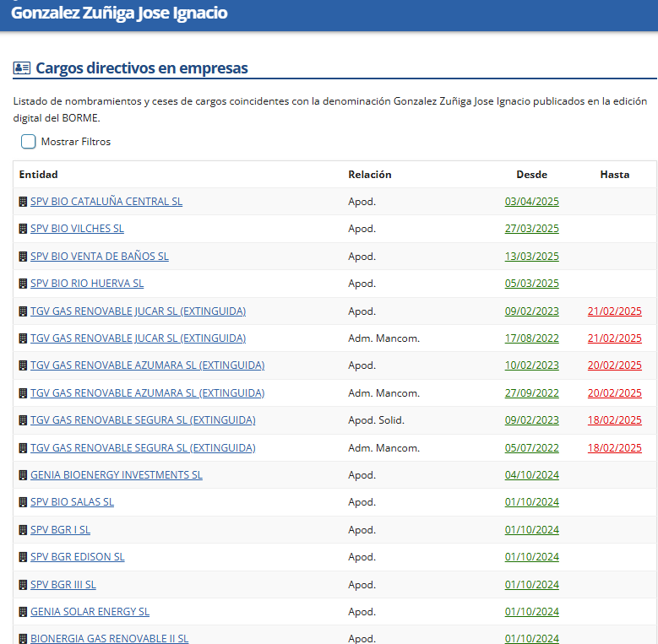Click building icon beside SPV BIO SALAS SL

click(23, 502)
